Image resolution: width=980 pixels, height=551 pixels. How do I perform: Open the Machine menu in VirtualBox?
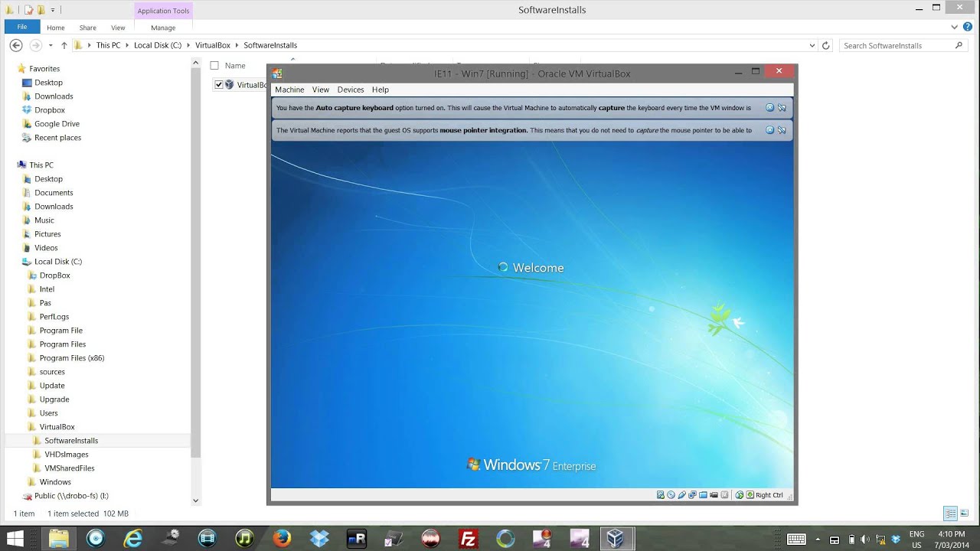point(289,90)
